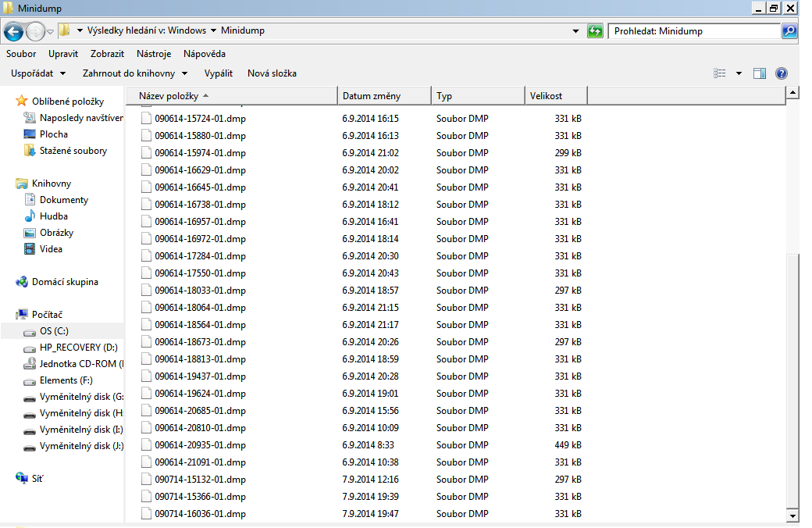Viewport: 812px width, 528px height.
Task: Open the HP_RECOVERY (D:) drive
Action: [78, 348]
